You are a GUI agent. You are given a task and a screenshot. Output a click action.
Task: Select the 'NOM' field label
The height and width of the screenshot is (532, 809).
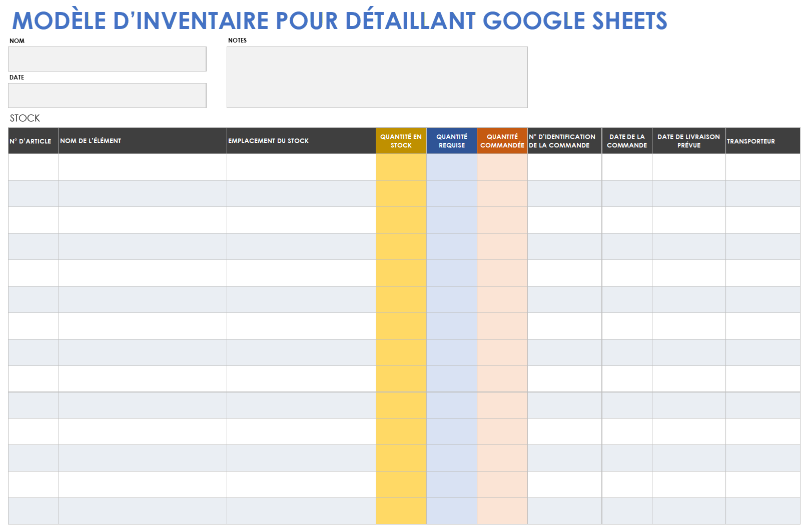pos(17,41)
